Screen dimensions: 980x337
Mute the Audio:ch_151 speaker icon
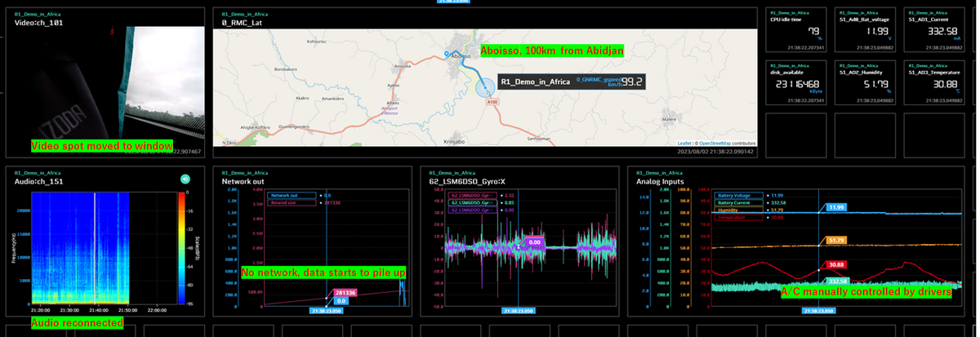[185, 179]
